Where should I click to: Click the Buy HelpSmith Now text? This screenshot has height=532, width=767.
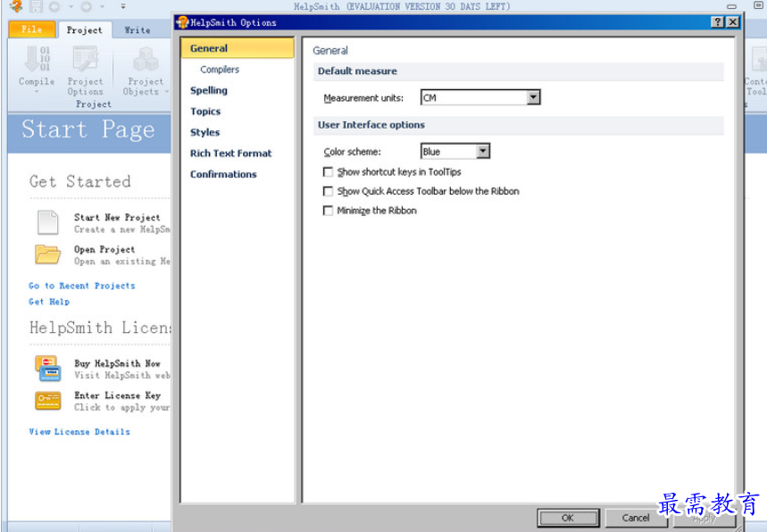(x=117, y=363)
